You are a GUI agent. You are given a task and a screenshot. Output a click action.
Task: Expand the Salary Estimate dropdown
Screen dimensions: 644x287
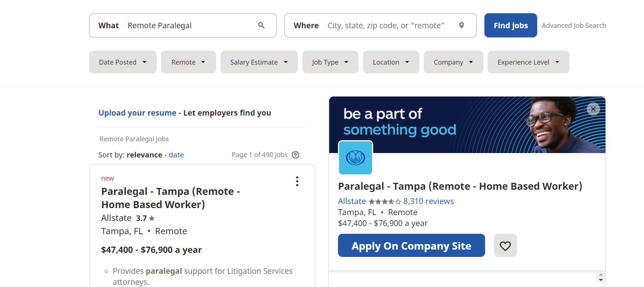(x=259, y=62)
